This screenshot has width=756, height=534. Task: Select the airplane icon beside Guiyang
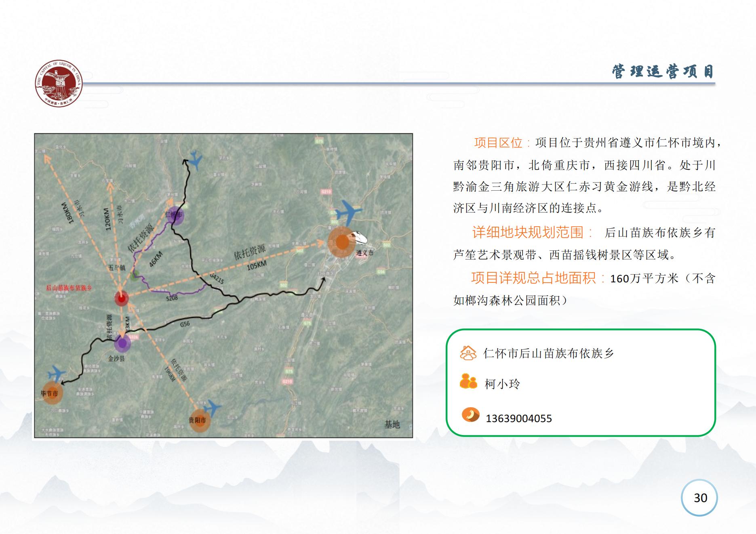tap(212, 408)
